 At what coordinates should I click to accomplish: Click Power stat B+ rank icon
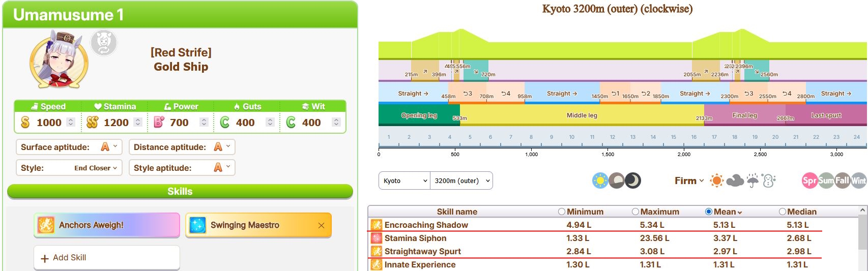pos(159,123)
